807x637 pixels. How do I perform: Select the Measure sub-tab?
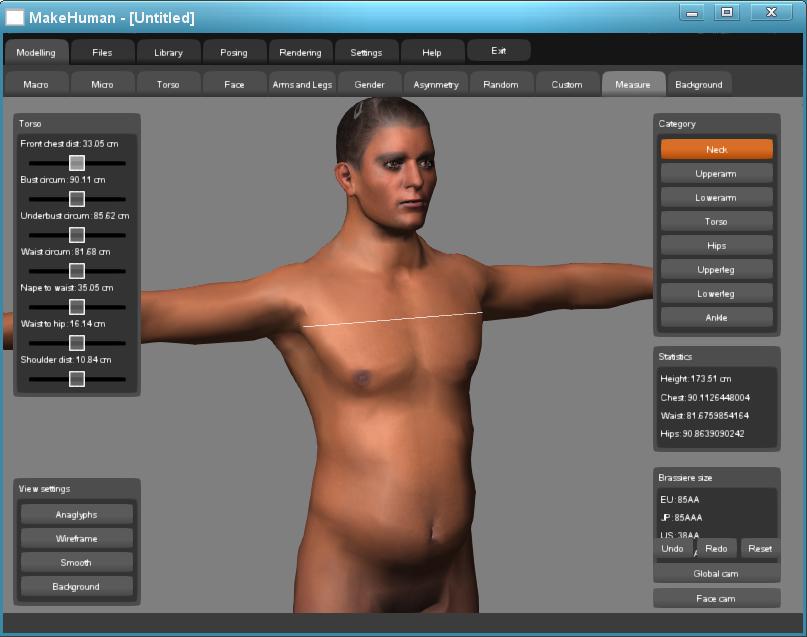[633, 84]
